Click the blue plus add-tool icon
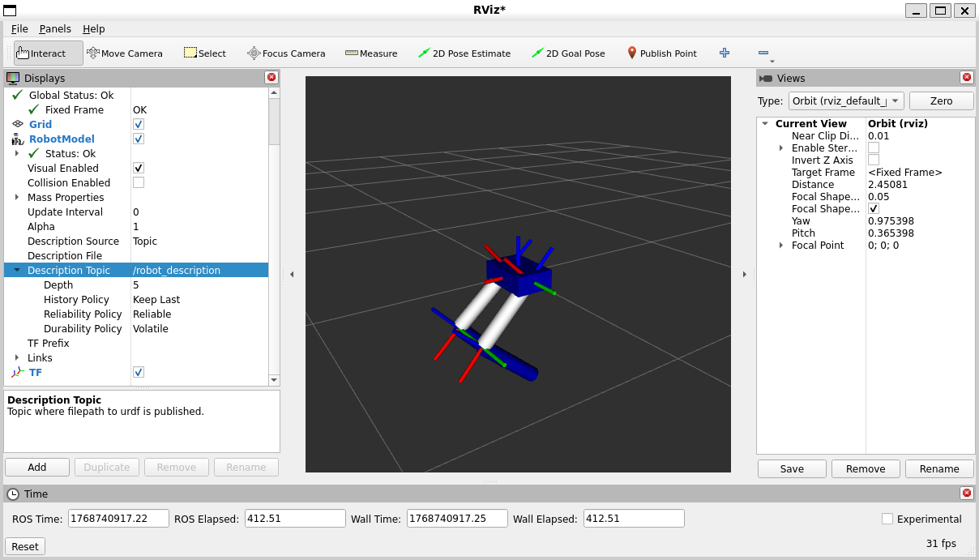 tap(725, 53)
